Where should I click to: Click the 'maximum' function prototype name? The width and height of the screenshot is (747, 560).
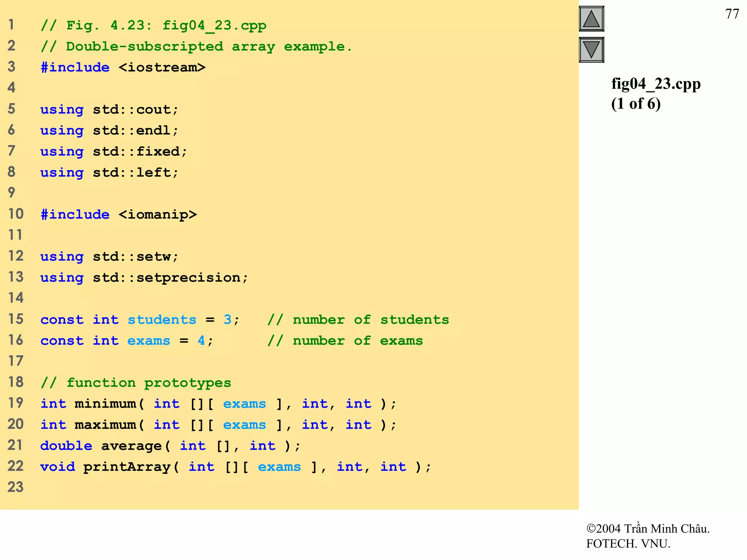tap(105, 425)
